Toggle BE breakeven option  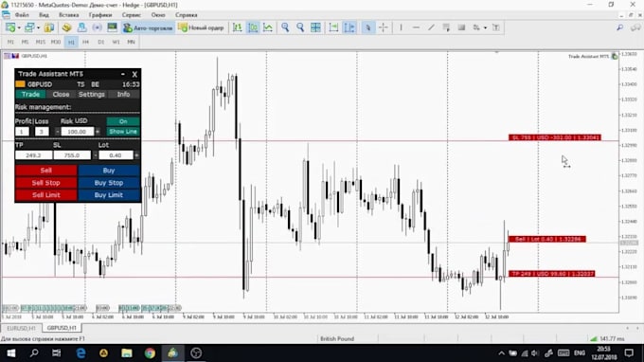pos(95,84)
